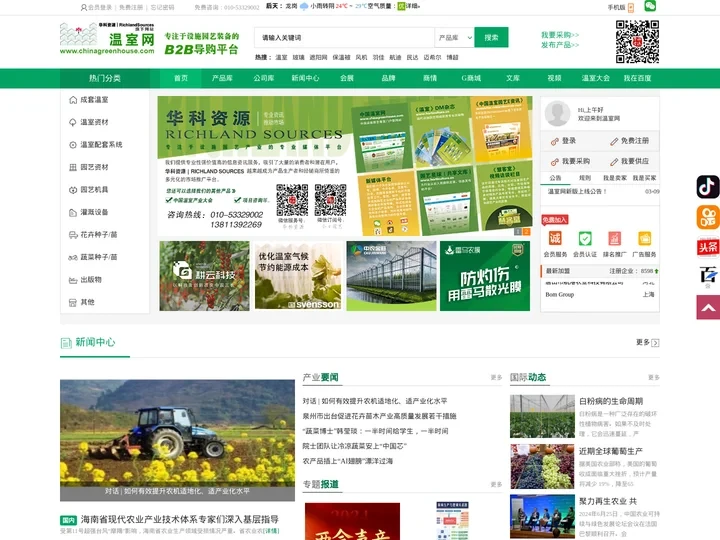This screenshot has height=540, width=720.
Task: Open the 更多 link for 专题报道
Action: tap(496, 484)
